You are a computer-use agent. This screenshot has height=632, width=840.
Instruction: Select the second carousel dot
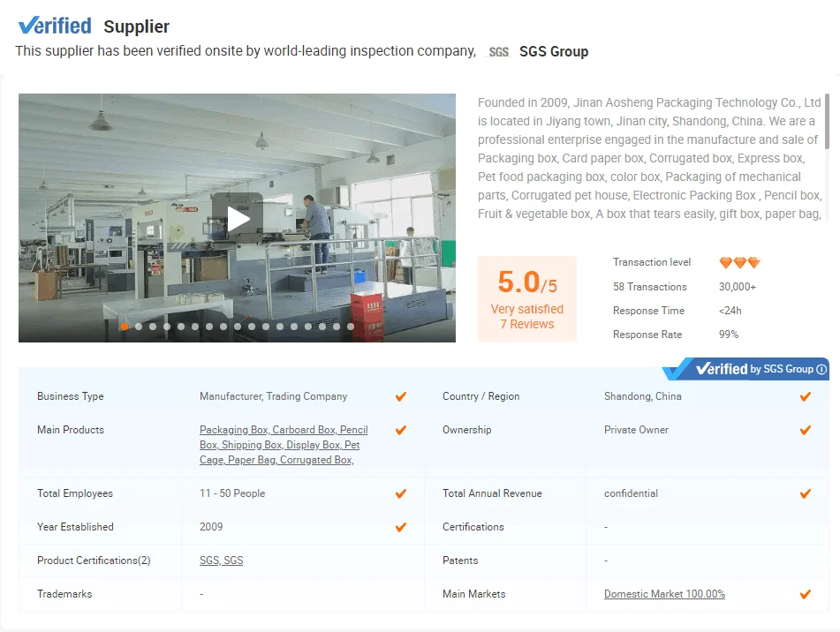(x=139, y=327)
